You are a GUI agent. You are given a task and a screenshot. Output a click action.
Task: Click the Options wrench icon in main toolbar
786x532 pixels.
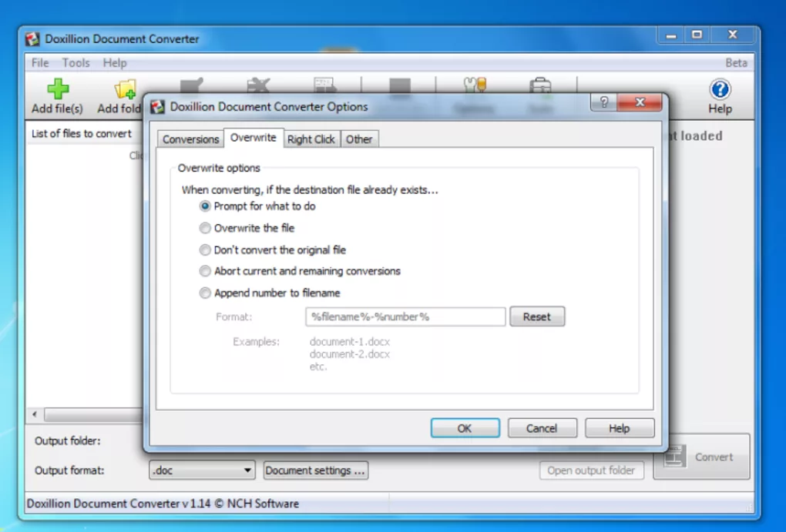475,85
